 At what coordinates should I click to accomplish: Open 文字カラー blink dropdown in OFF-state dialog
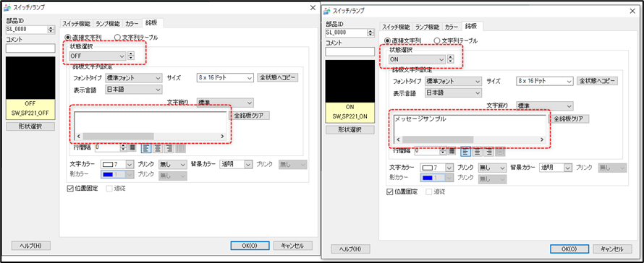(x=173, y=164)
